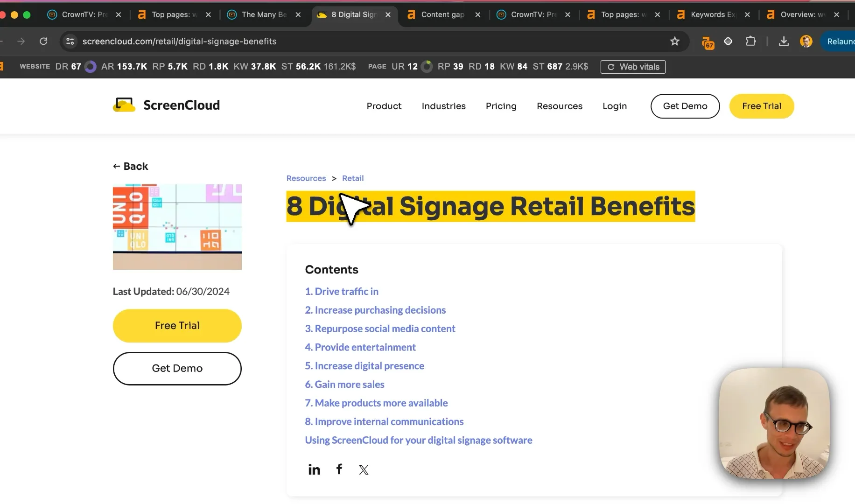The width and height of the screenshot is (855, 504).
Task: Jump to '8. Improve internal communications'
Action: 384,421
